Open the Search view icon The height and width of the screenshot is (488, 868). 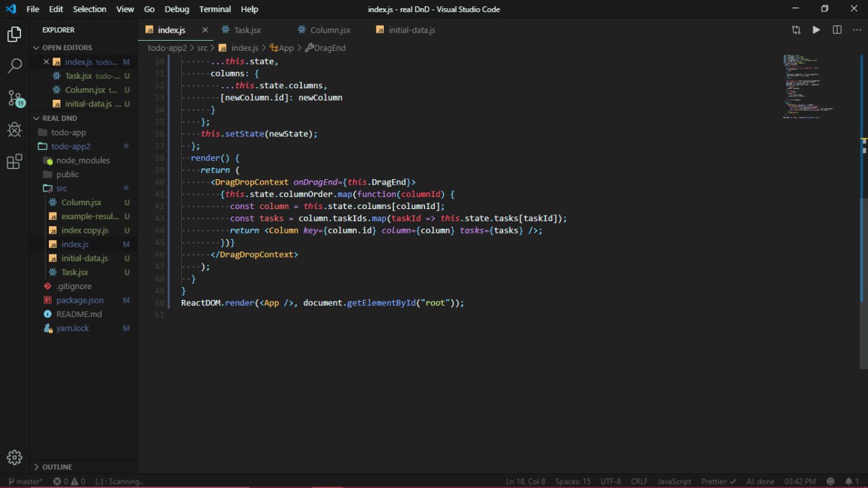pos(14,66)
